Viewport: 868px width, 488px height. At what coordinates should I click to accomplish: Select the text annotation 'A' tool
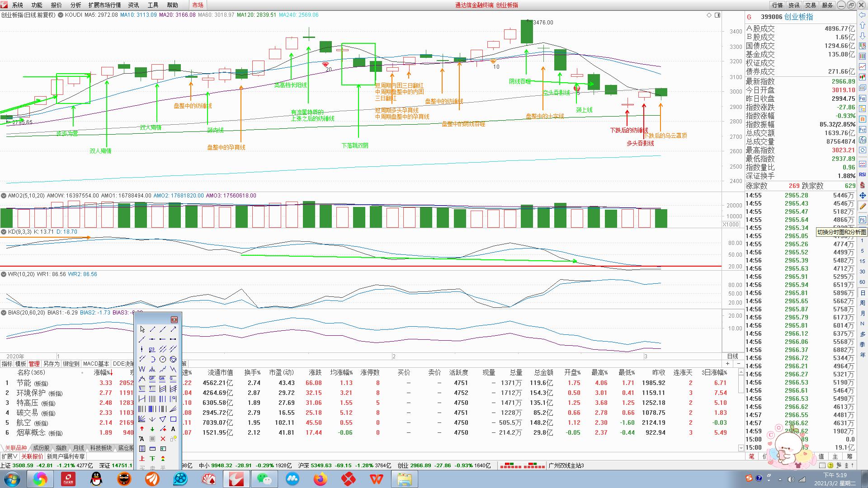click(x=173, y=429)
